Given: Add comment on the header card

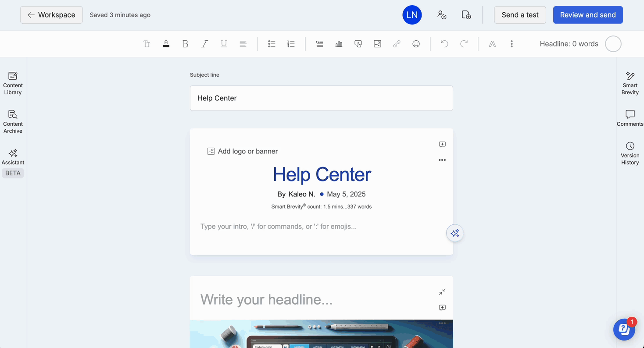Looking at the screenshot, I should tap(442, 144).
